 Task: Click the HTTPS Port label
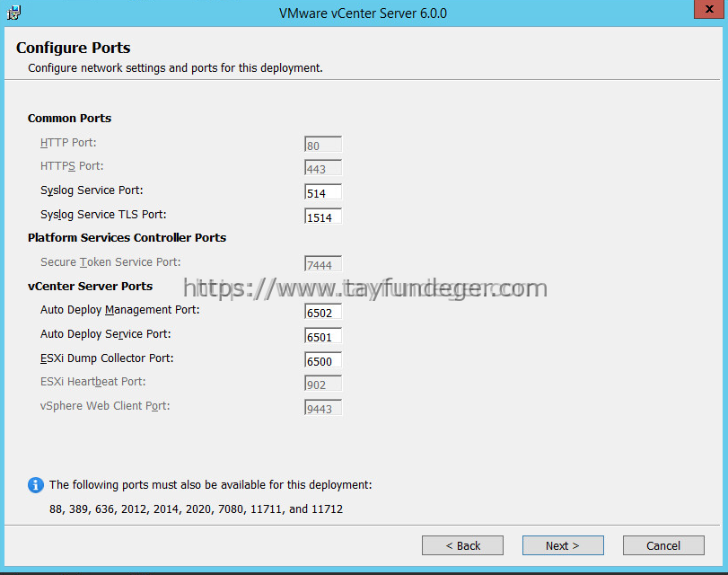(x=72, y=166)
